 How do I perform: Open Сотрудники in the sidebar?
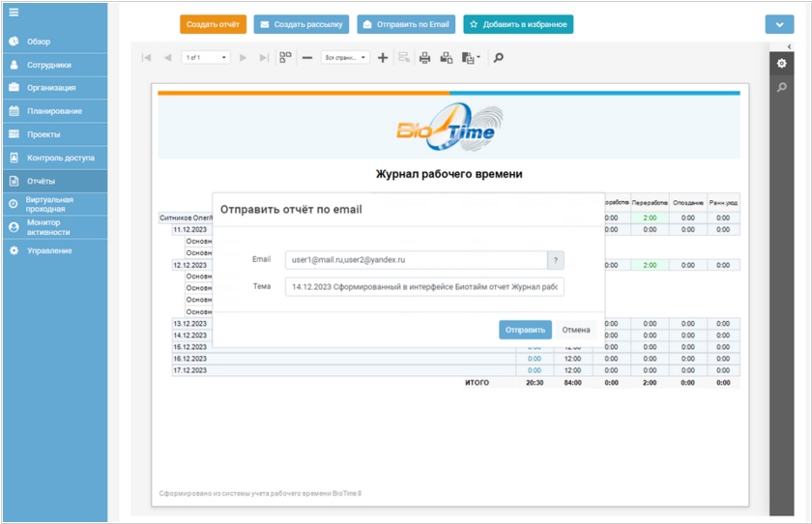(x=48, y=65)
